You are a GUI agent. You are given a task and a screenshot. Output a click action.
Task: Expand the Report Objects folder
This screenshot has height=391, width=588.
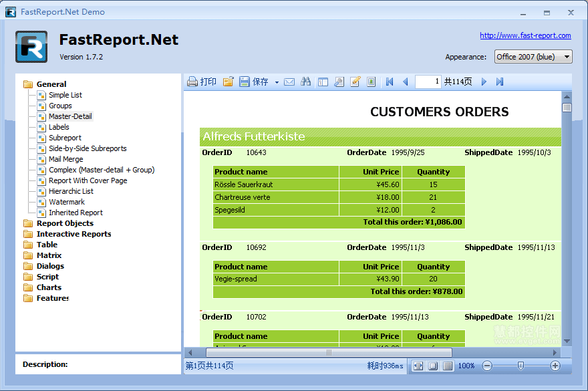[x=28, y=223]
